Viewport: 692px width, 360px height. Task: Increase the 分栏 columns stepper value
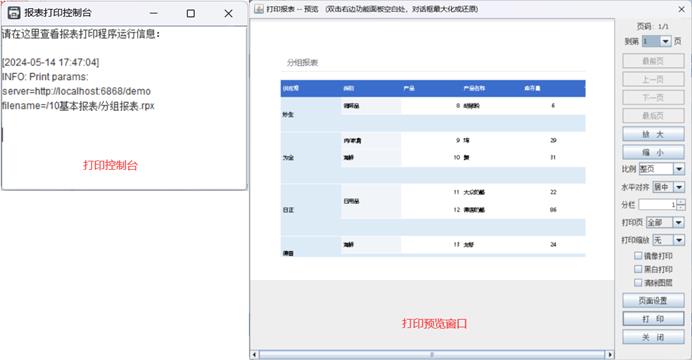[681, 202]
